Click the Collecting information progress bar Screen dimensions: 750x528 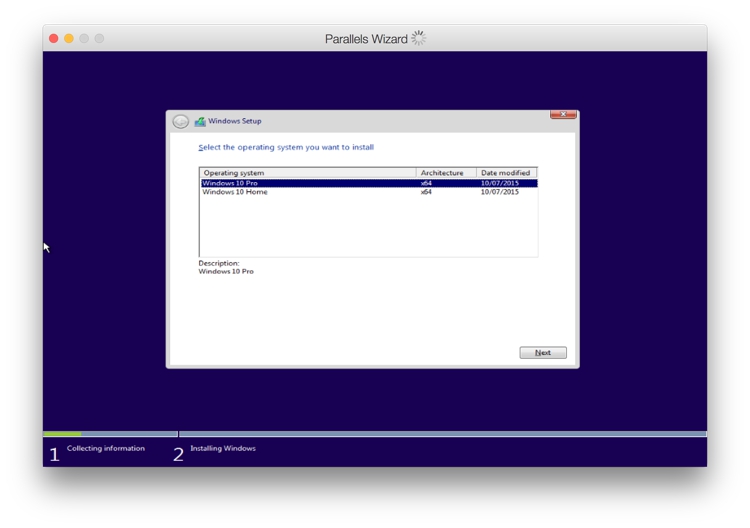click(110, 434)
